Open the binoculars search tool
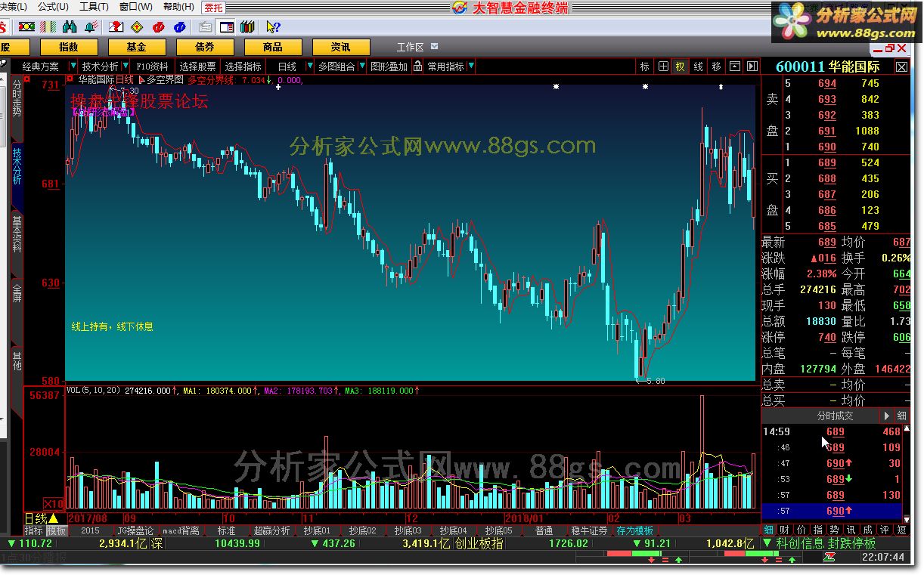The height and width of the screenshot is (575, 924). [70, 27]
